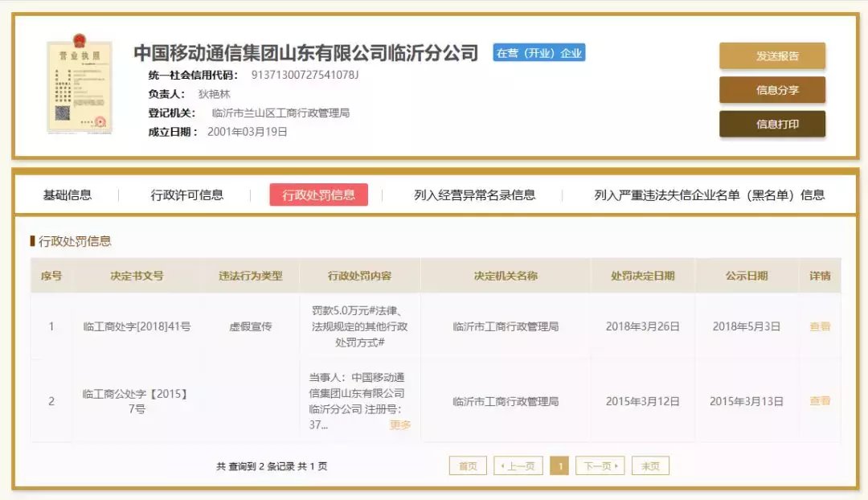Click the 发送报告 button
Viewport: 868px width, 500px height.
pyautogui.click(x=772, y=56)
